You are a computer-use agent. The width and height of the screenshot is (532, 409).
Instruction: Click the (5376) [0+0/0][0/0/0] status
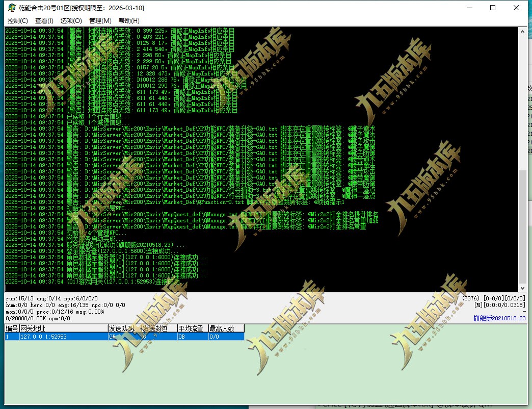click(494, 298)
